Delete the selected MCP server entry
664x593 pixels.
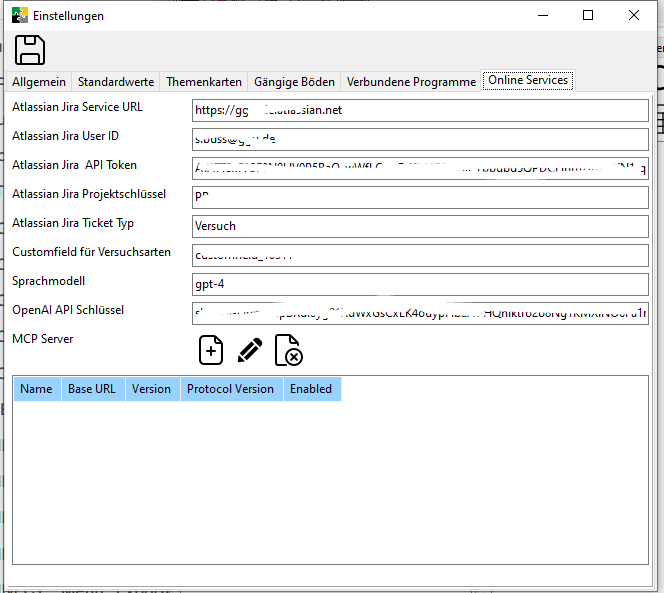pyautogui.click(x=288, y=351)
